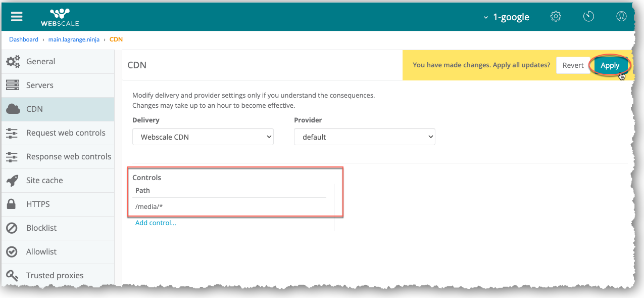Open the settings gear icon
The width and height of the screenshot is (644, 298).
tap(556, 17)
